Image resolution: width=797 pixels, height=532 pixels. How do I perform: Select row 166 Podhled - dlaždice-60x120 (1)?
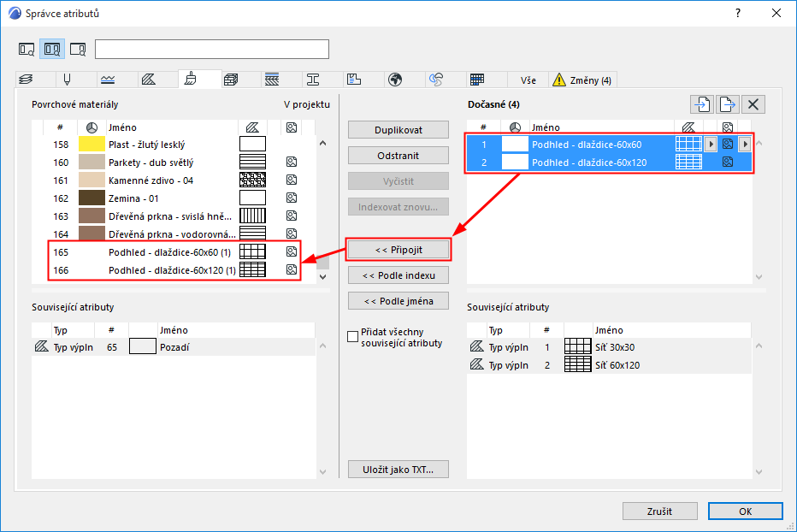(174, 270)
